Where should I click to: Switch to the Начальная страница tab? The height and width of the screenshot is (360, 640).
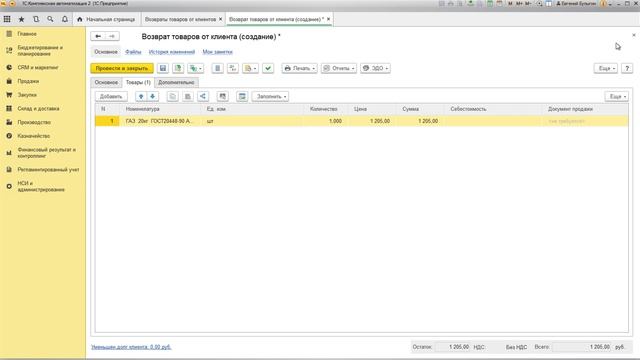point(106,19)
